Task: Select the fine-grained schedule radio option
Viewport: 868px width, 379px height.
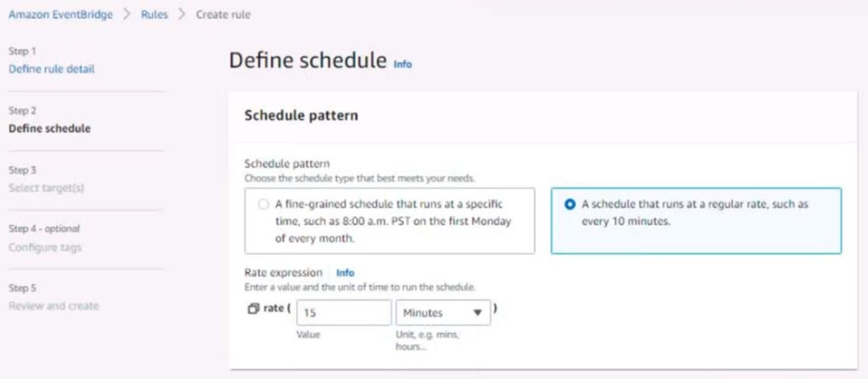Action: click(263, 205)
